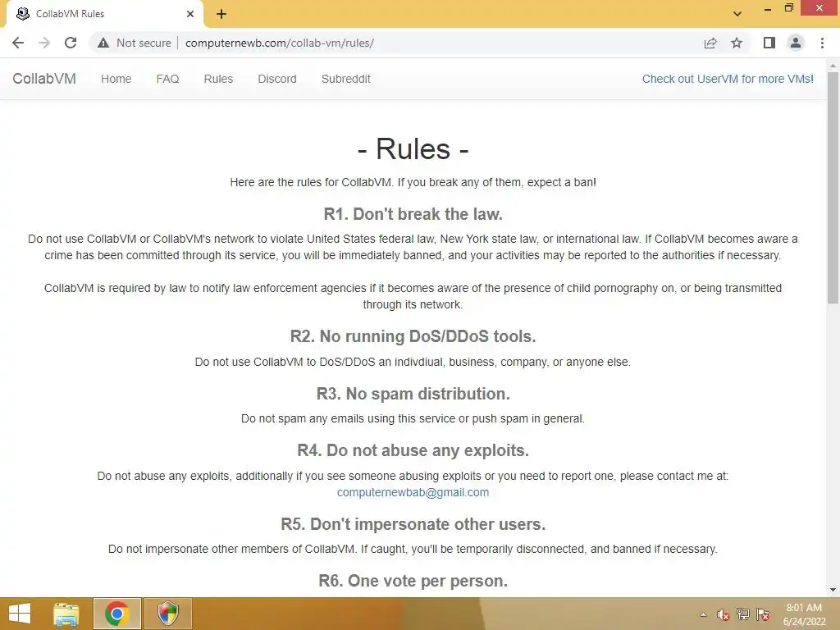Open the Home navigation link
840x630 pixels.
(116, 79)
